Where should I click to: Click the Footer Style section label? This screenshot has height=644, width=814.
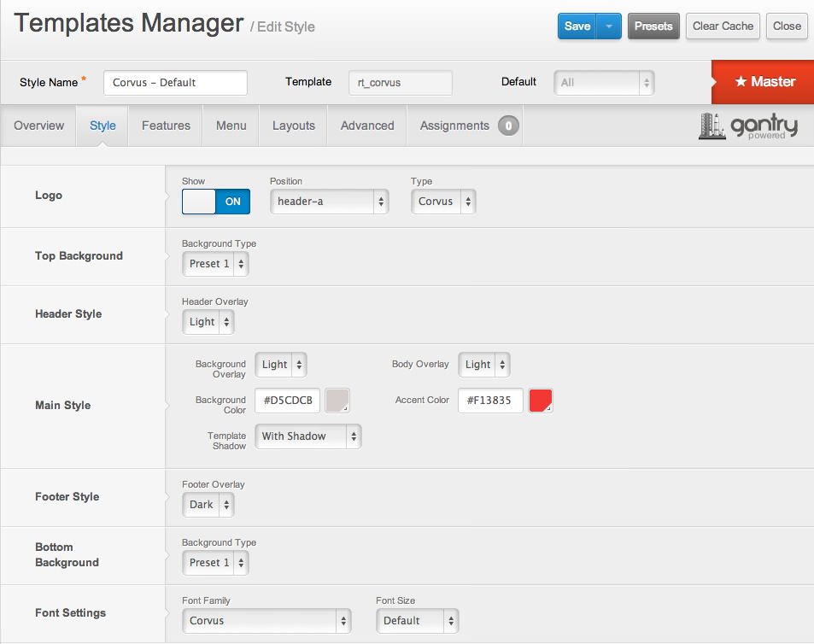tap(67, 496)
